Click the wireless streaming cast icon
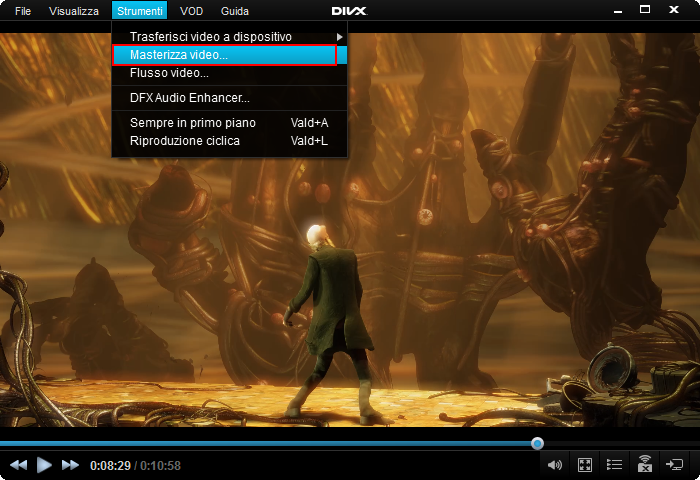This screenshot has width=700, height=480. click(x=644, y=464)
